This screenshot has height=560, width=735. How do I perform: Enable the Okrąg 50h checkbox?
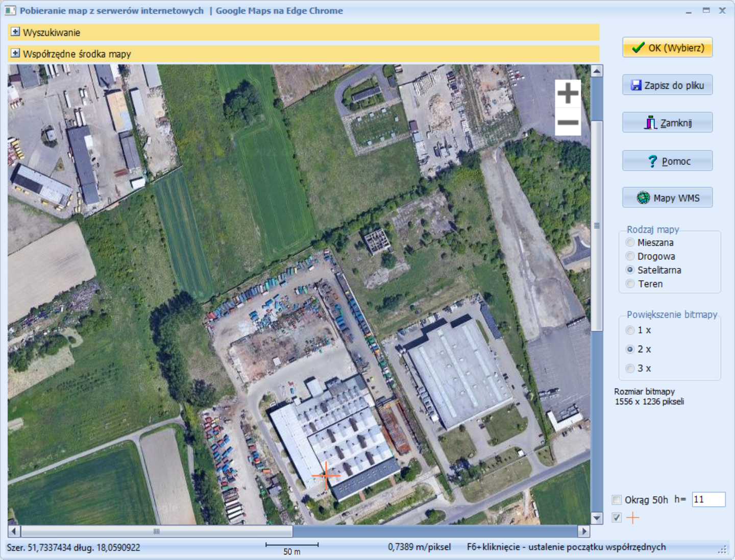617,500
